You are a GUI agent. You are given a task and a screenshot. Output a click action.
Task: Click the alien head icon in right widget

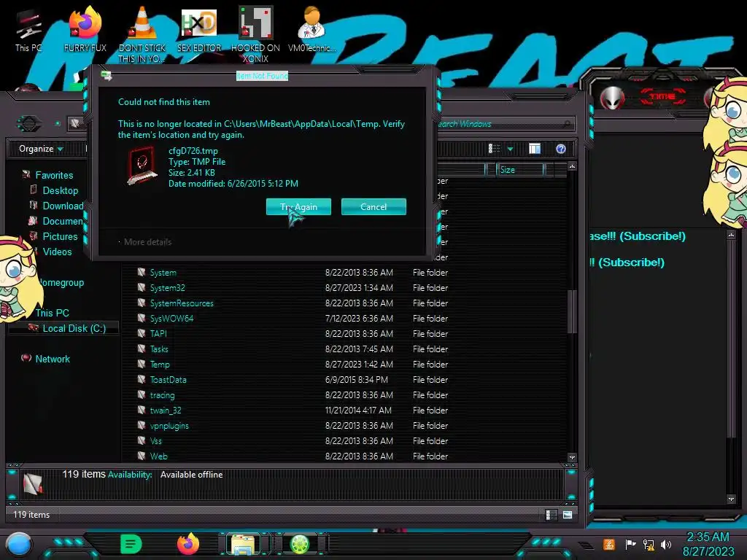click(612, 98)
